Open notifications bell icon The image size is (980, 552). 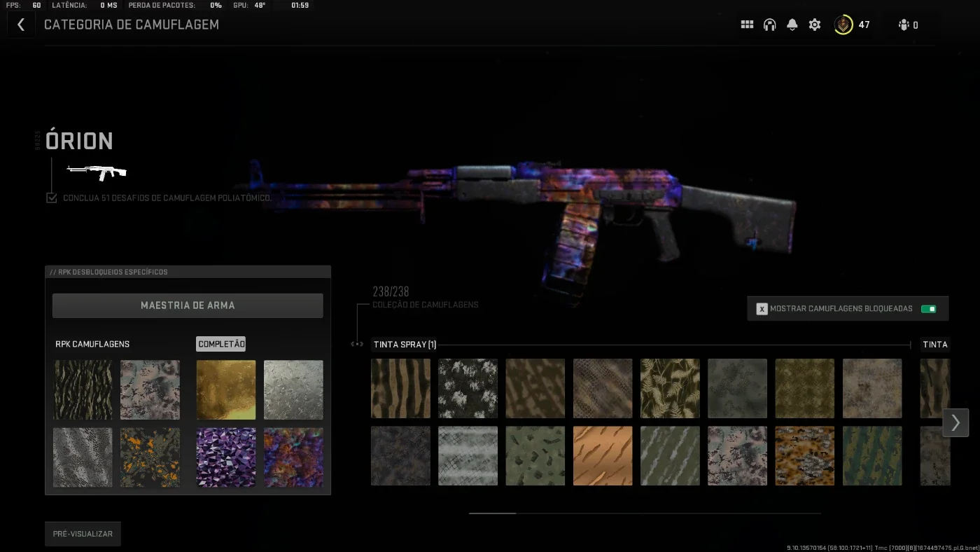(x=792, y=25)
